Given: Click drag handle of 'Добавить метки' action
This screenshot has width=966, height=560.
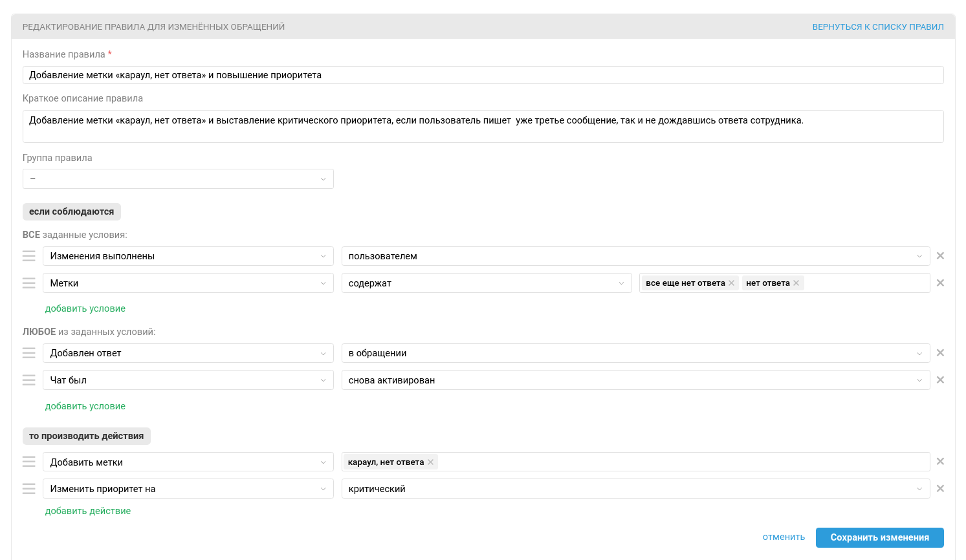Looking at the screenshot, I should coord(29,462).
